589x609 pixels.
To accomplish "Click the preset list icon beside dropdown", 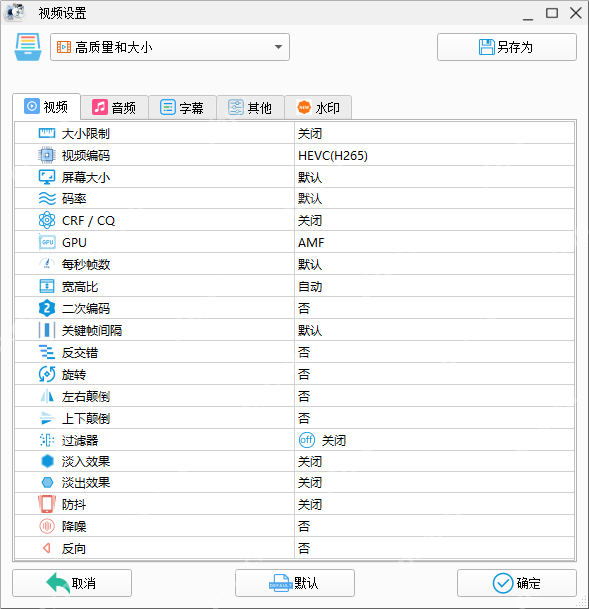I will pos(28,47).
